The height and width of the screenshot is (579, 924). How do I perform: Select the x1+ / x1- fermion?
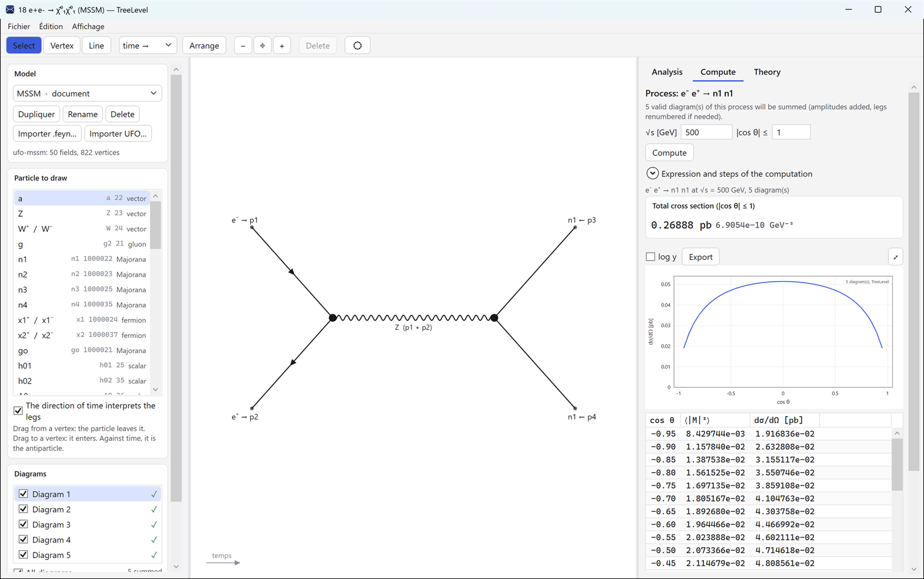(81, 320)
